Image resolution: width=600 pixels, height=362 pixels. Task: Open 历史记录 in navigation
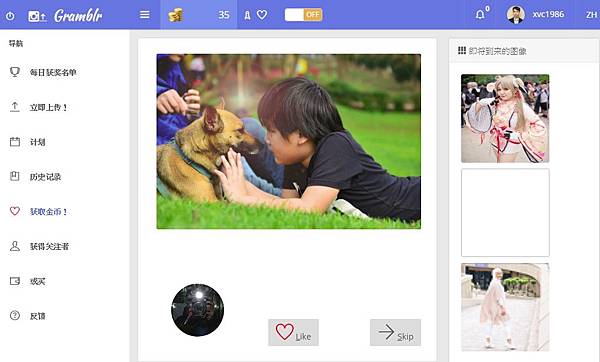46,177
